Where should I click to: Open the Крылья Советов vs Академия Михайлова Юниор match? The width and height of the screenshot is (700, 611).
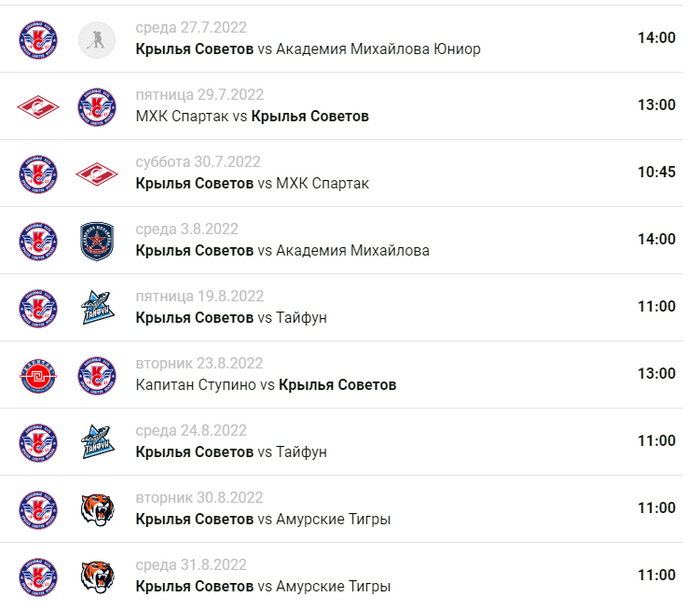point(308,49)
